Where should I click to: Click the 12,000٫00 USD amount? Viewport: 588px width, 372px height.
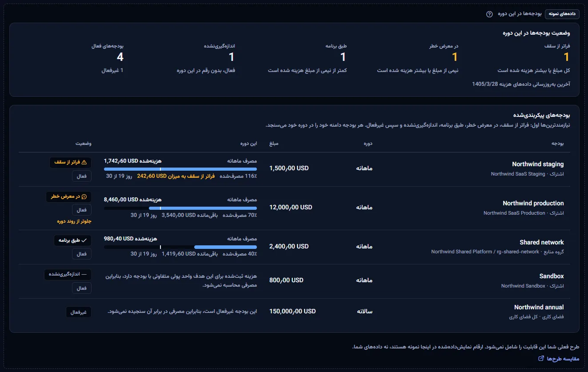(x=291, y=207)
